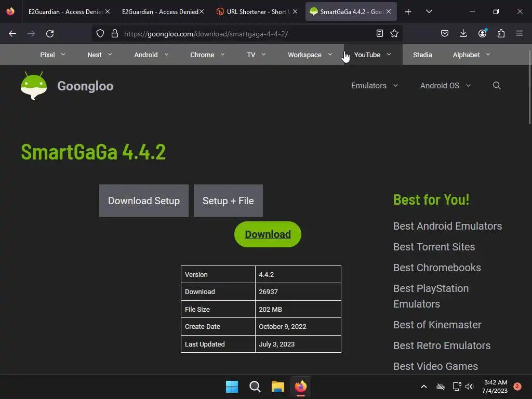Open Best Torrent Sites link

(434, 247)
